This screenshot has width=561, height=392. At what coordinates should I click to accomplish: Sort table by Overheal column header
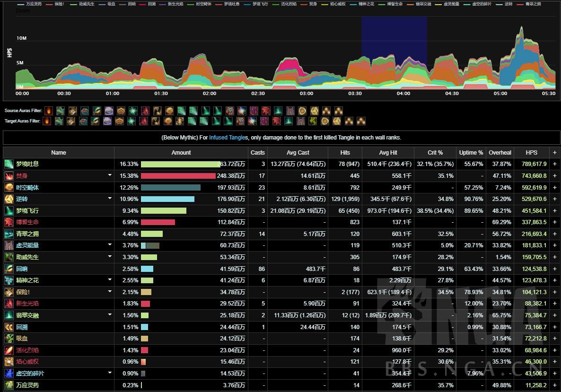pyautogui.click(x=500, y=153)
